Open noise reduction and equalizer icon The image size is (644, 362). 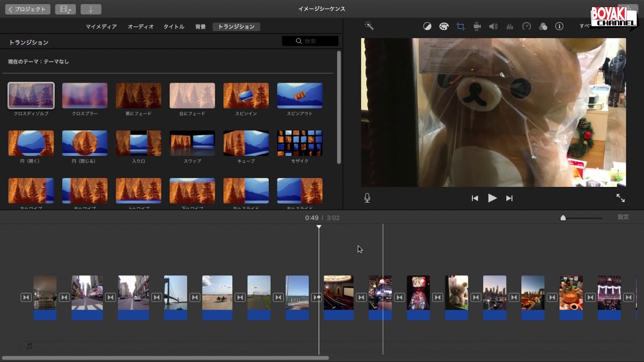tap(510, 27)
